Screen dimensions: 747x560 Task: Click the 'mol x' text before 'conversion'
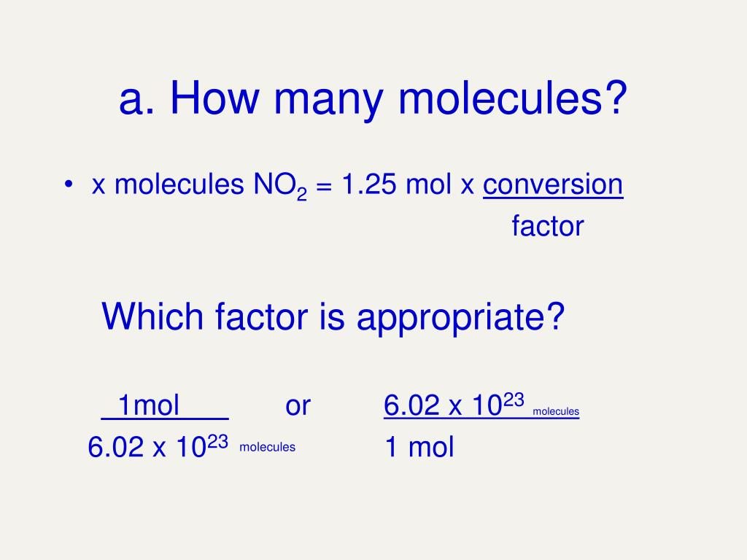[x=440, y=184]
